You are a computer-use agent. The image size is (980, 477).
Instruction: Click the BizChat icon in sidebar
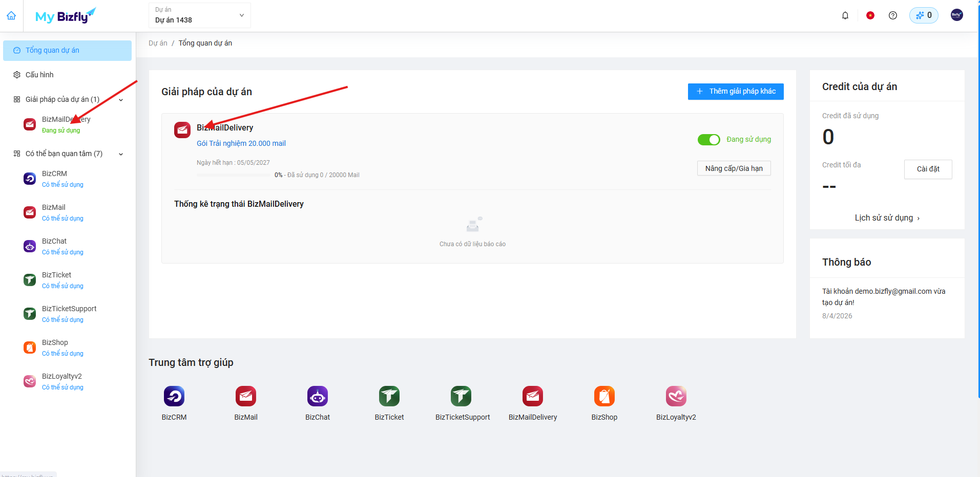coord(30,246)
